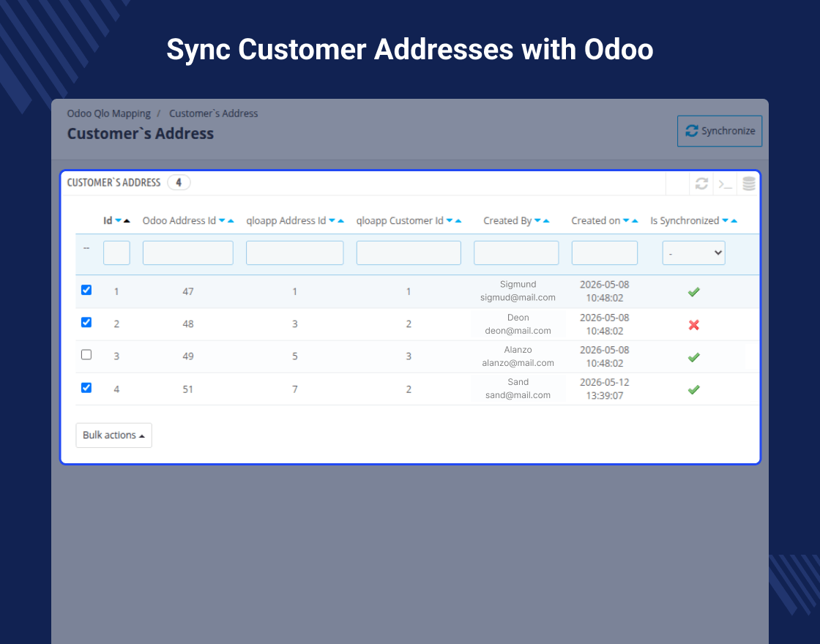Sort qloapp Customer Id ascending
This screenshot has width=820, height=644.
pos(458,221)
